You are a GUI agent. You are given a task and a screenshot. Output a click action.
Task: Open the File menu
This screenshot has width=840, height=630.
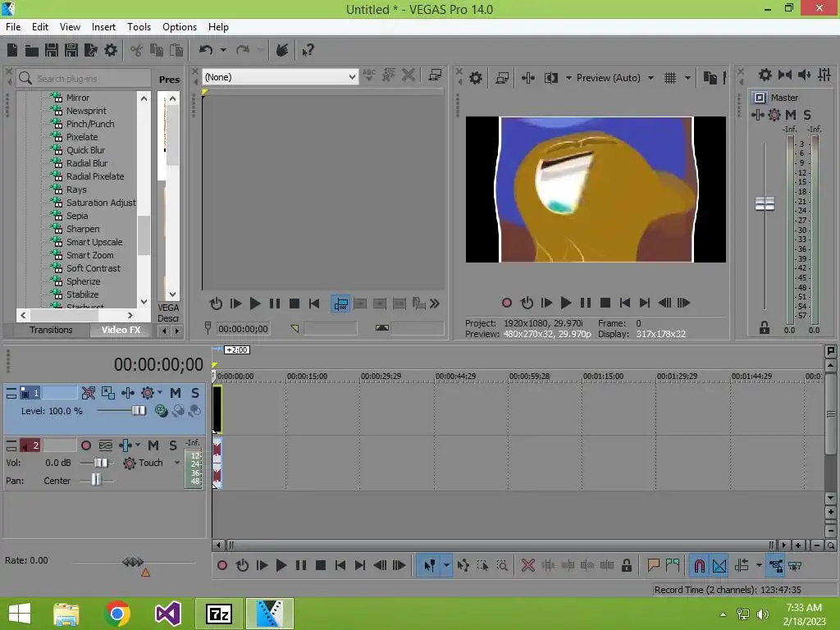(13, 27)
